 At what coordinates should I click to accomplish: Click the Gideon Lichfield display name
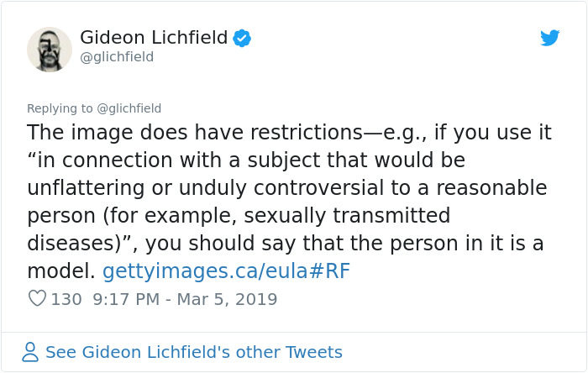coord(154,38)
